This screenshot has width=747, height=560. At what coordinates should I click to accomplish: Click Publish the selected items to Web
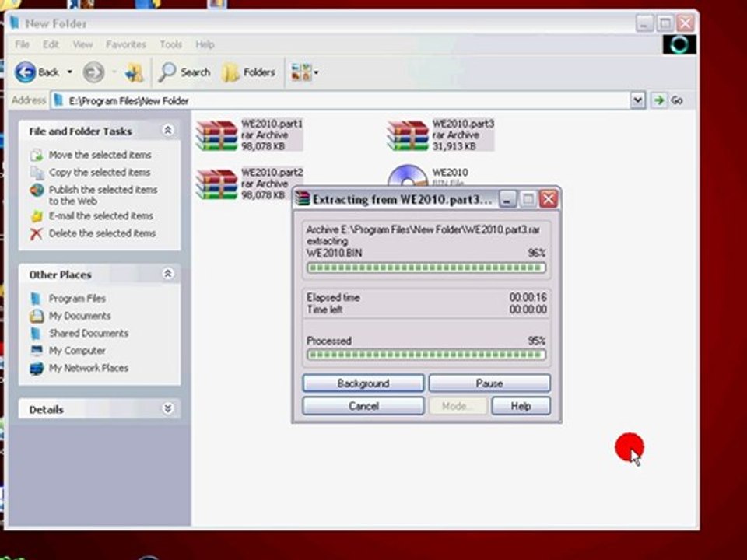pos(103,195)
